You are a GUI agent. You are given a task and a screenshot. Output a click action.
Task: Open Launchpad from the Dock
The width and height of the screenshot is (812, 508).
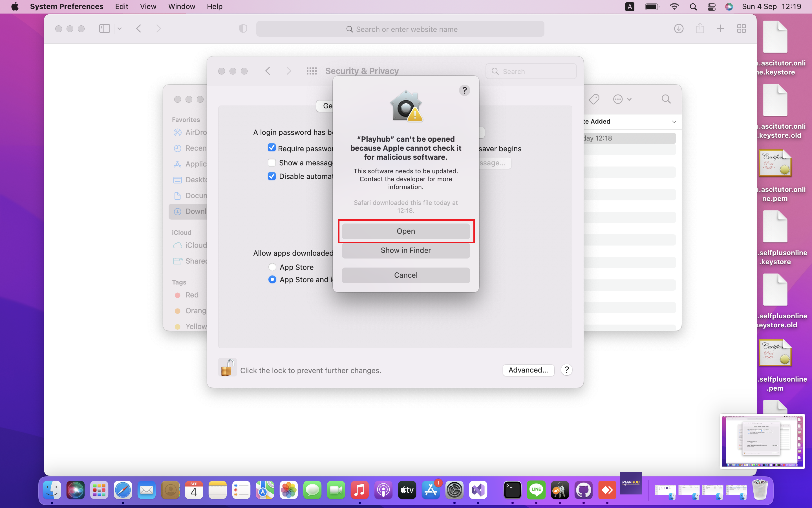(99, 490)
